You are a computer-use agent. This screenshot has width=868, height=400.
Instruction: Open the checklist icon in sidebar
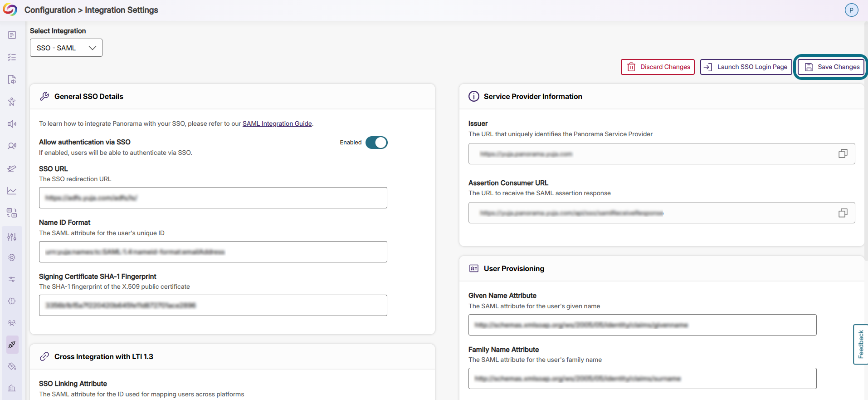click(12, 57)
